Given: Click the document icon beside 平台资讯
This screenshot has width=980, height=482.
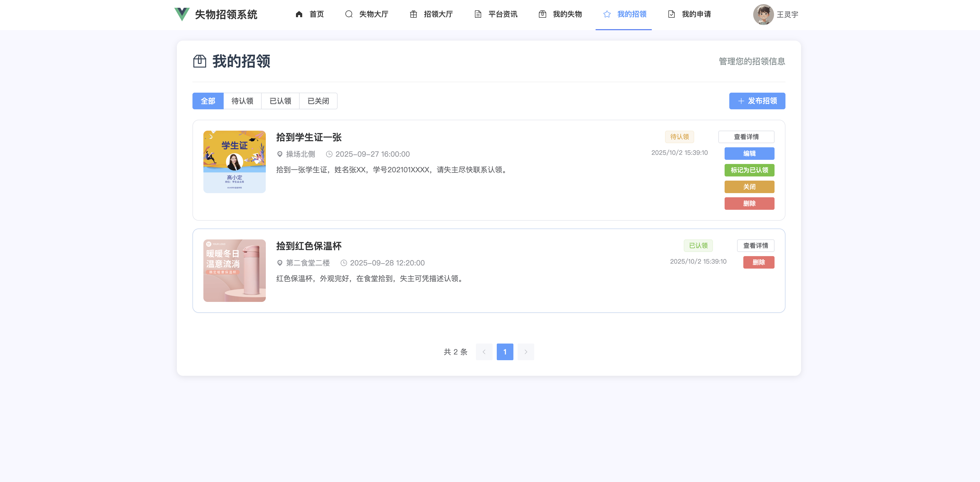Looking at the screenshot, I should 478,15.
